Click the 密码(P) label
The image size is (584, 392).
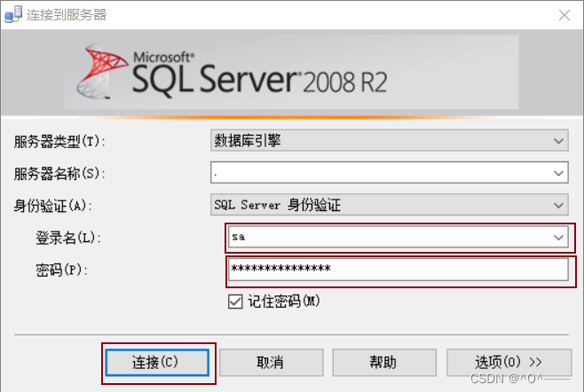click(x=61, y=270)
